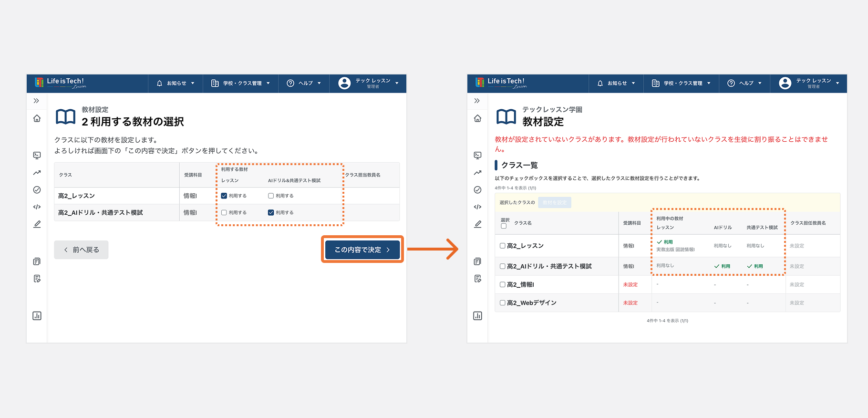Screen dimensions: 868x418
Task: Open the bar chart icon in the 教材の選択 window sidebar
Action: pos(37,316)
